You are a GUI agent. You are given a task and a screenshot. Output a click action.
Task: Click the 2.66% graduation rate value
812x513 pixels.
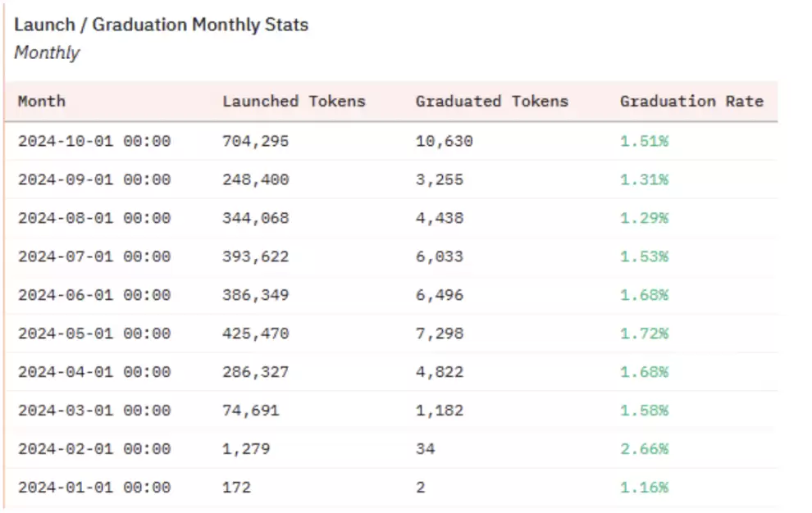click(x=644, y=449)
